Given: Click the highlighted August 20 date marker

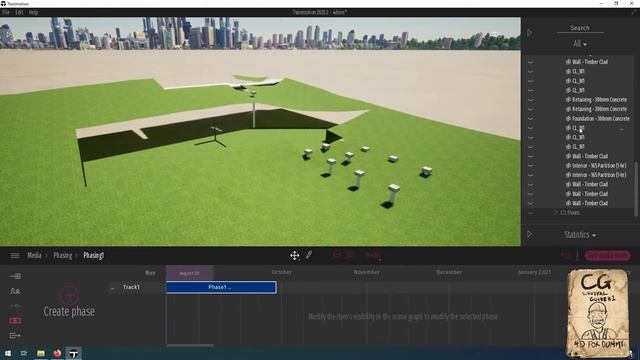Looking at the screenshot, I should (189, 273).
